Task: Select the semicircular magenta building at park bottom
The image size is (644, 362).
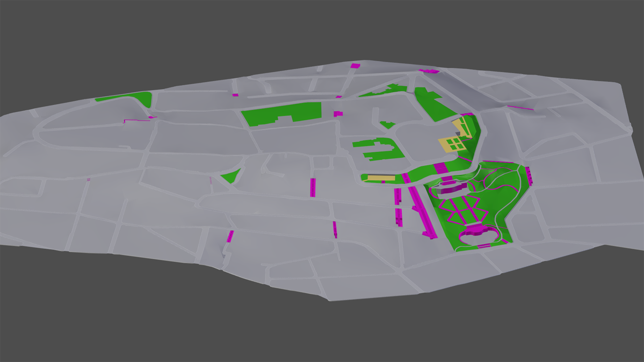Action: 477,230
